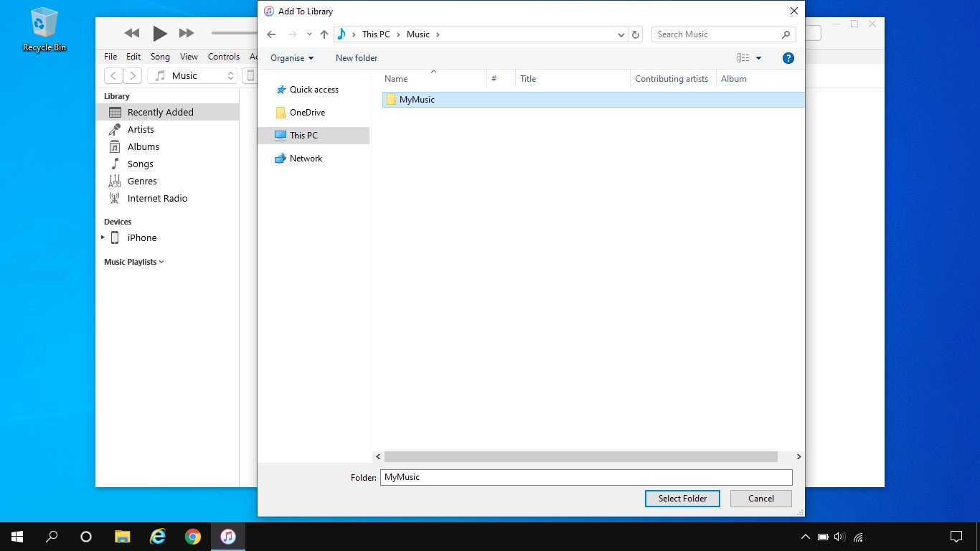Select Recently Added in the sidebar
The width and height of the screenshot is (980, 551).
pos(160,112)
